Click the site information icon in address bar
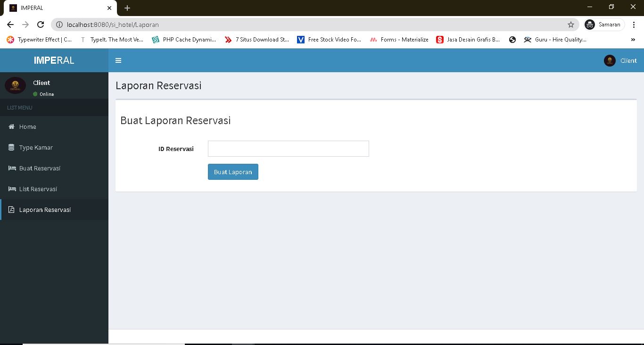This screenshot has height=345, width=644. pos(59,25)
